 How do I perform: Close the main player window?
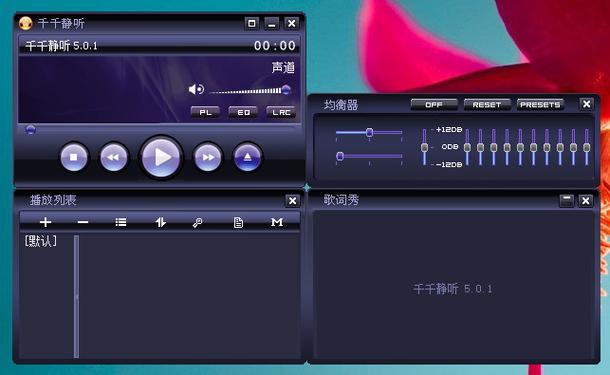click(291, 23)
